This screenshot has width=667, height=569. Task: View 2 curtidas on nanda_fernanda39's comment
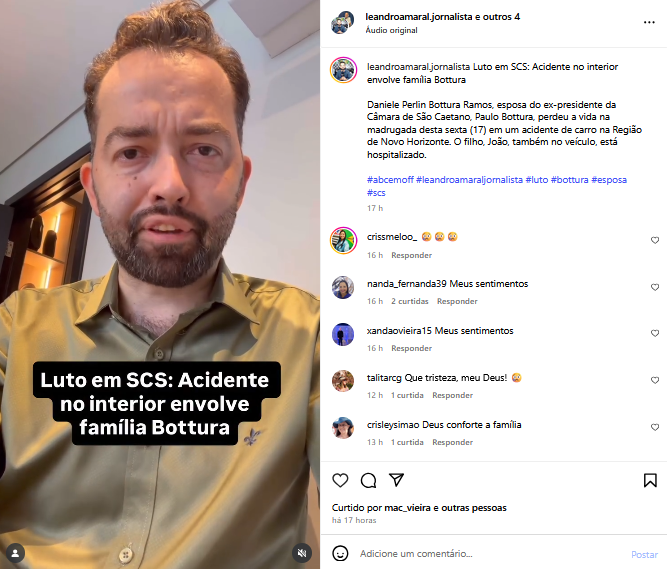[410, 301]
